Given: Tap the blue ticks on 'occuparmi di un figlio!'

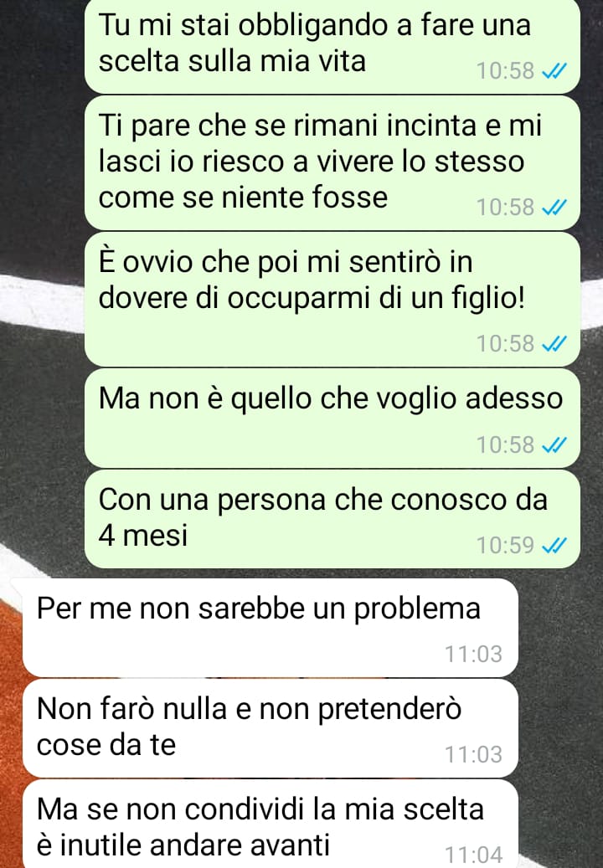Looking at the screenshot, I should tap(554, 344).
